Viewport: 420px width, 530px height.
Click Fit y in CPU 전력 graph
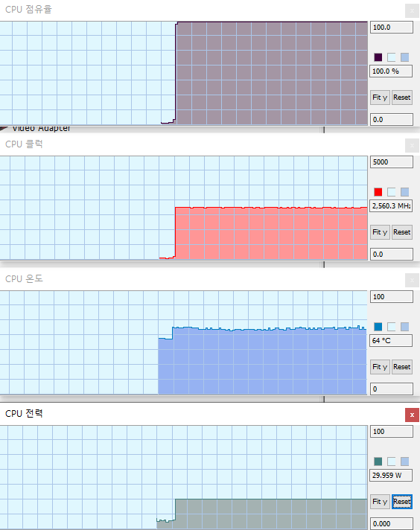(380, 502)
